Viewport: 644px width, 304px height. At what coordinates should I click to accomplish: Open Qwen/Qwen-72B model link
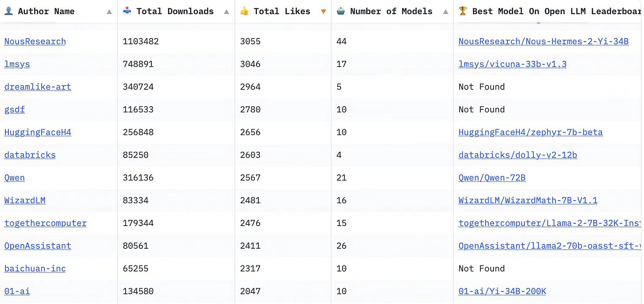pyautogui.click(x=492, y=178)
